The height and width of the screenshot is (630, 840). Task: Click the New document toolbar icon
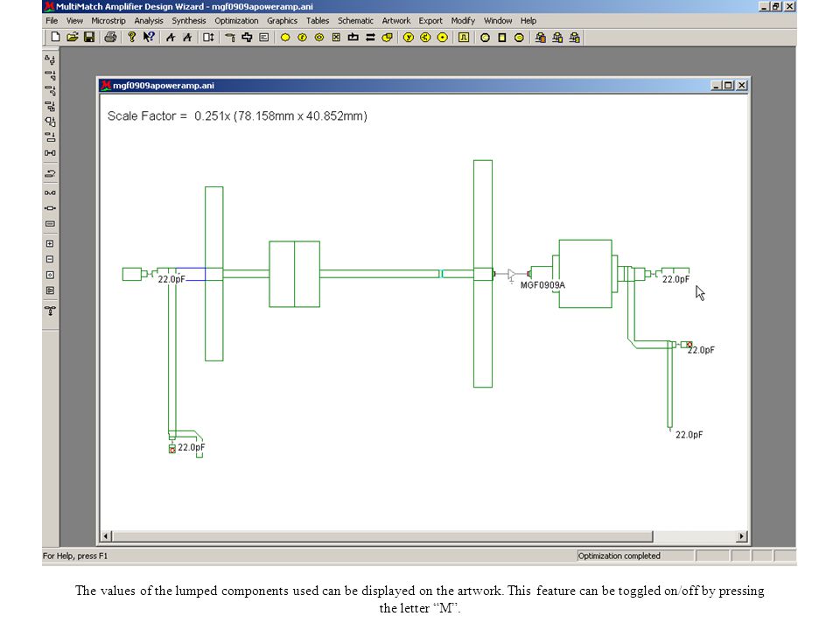click(55, 38)
